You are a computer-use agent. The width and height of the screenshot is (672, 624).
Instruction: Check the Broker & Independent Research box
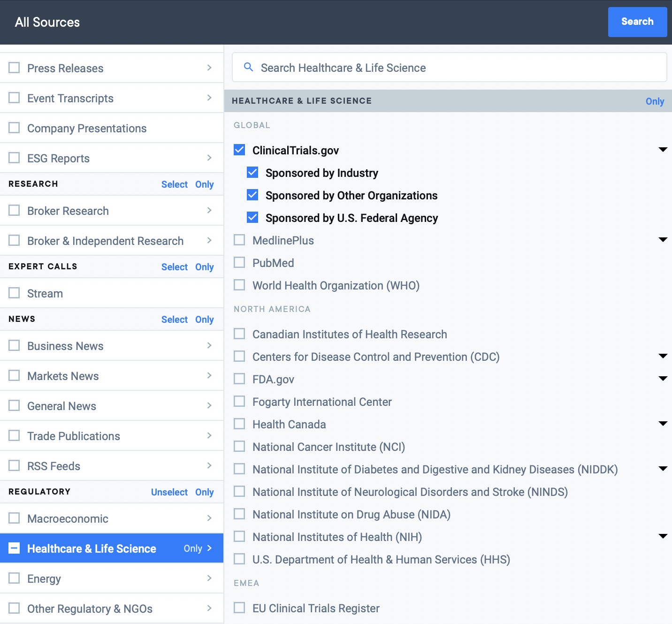15,240
